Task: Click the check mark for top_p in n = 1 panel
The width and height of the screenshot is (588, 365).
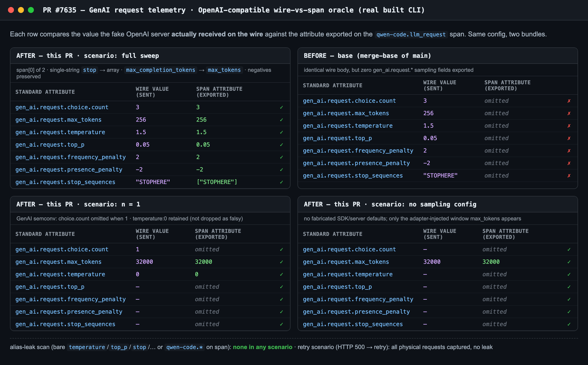Action: 282,287
